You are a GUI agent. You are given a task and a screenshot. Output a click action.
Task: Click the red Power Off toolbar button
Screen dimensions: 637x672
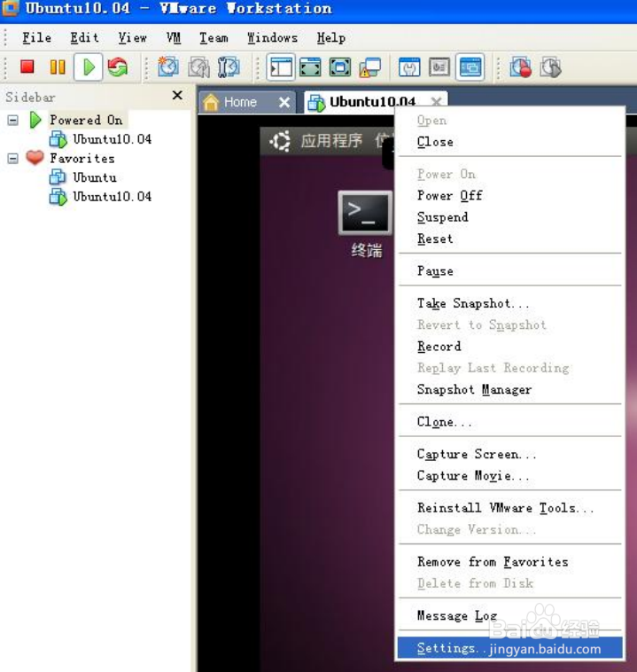(x=27, y=66)
